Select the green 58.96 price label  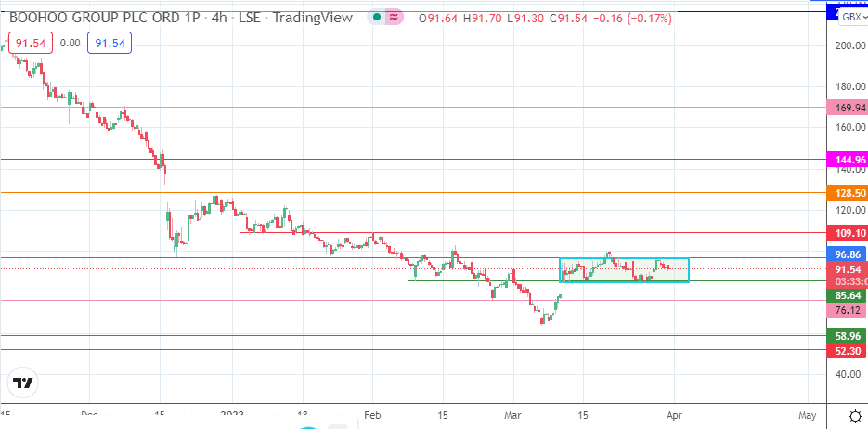847,336
